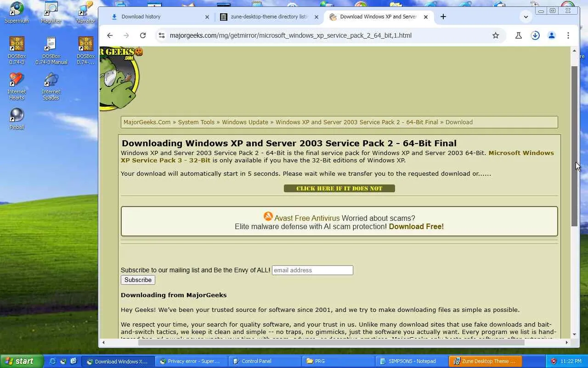Open the Chrome Labs flask icon
This screenshot has height=368, width=588.
(519, 35)
